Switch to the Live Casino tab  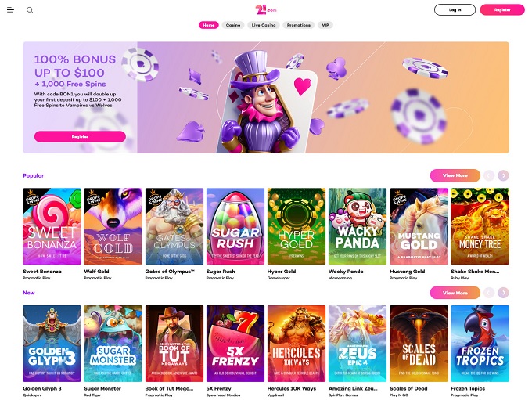click(264, 25)
